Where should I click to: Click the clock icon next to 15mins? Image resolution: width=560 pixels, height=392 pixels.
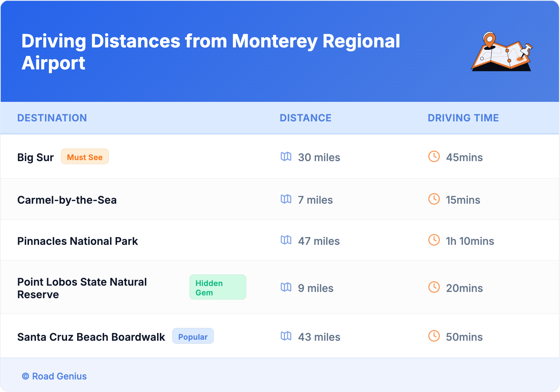click(434, 199)
